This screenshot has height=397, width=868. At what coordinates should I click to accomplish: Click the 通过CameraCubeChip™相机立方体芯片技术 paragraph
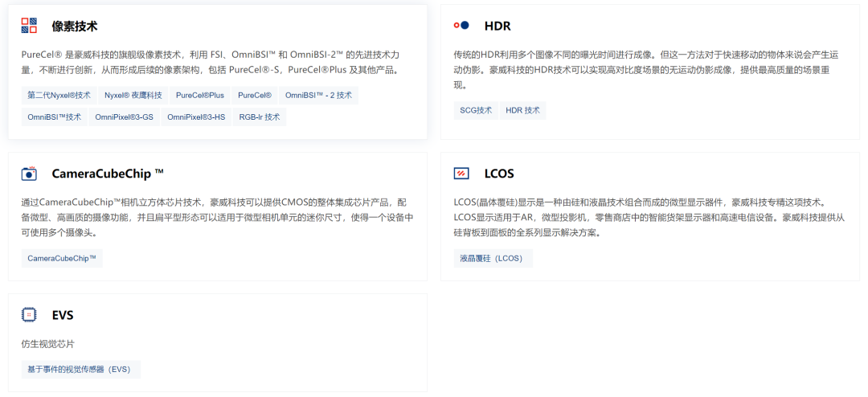pos(218,217)
